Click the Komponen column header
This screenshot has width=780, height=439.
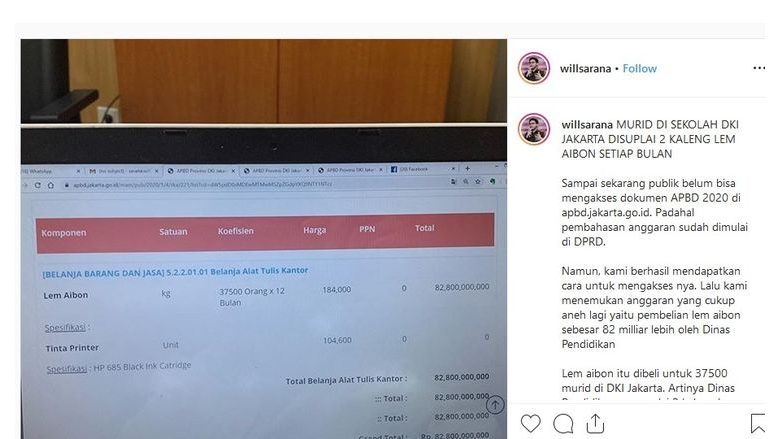click(x=64, y=233)
